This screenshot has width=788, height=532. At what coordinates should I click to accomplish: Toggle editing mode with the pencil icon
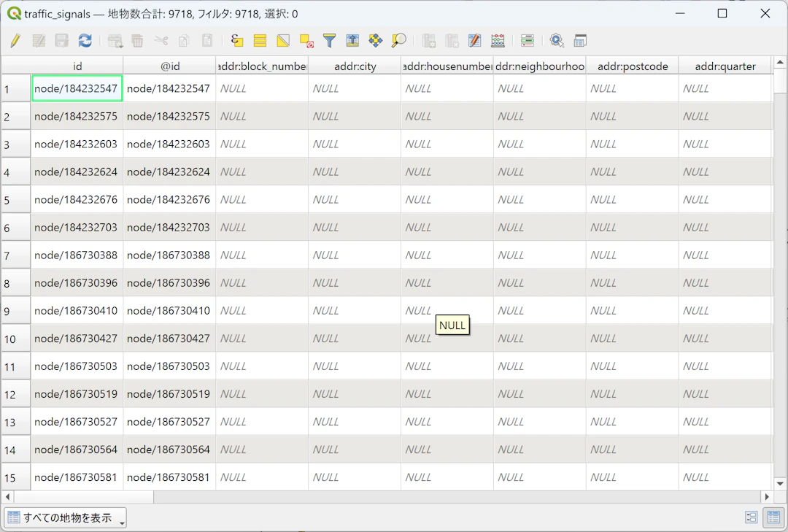(x=15, y=41)
